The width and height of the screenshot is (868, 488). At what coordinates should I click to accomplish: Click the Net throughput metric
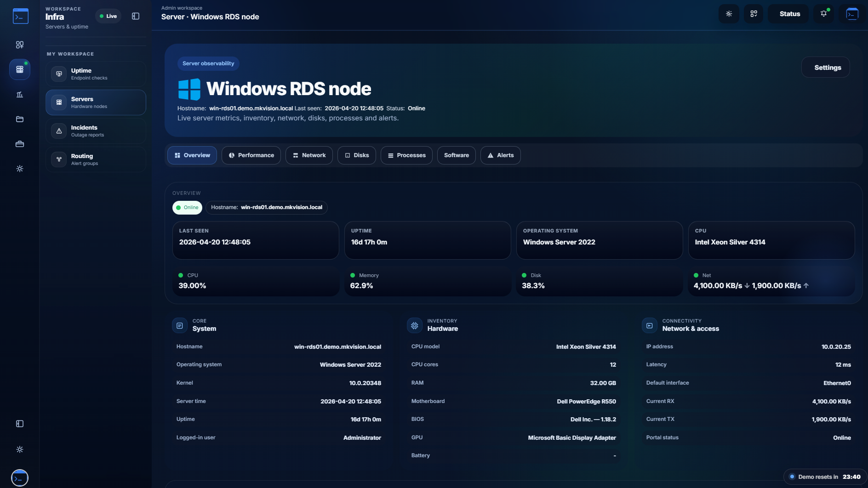pos(771,281)
